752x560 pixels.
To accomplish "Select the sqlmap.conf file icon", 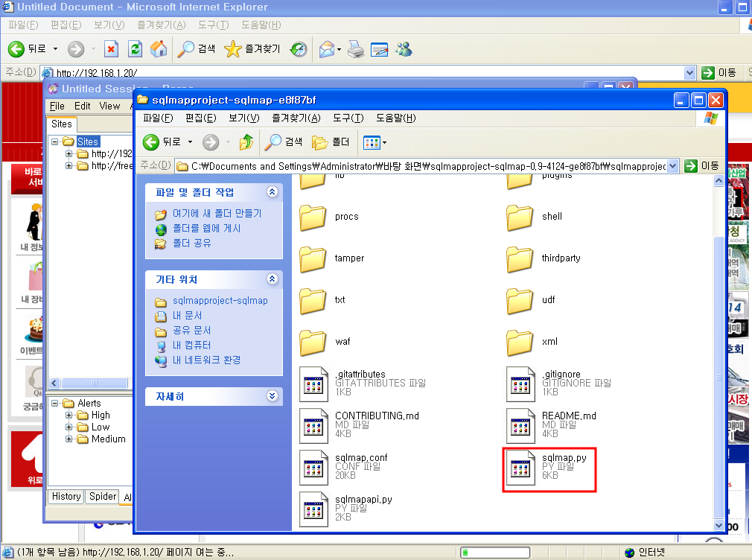I will click(x=313, y=468).
